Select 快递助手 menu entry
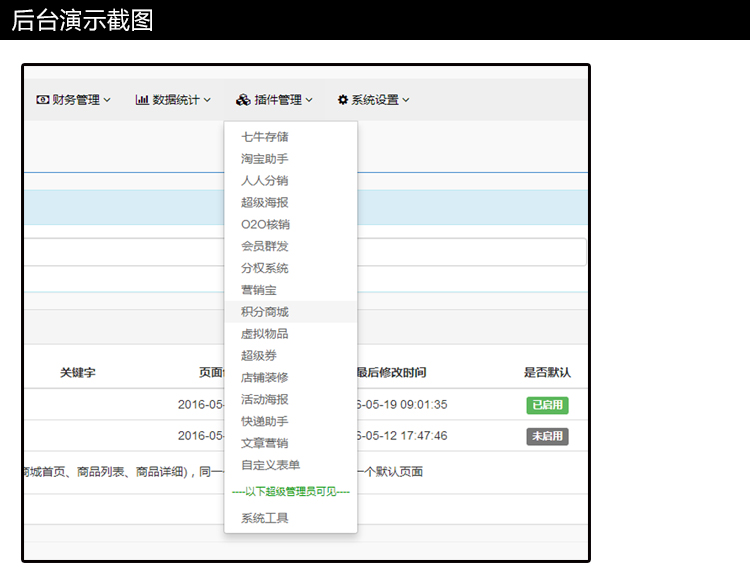Screen dimensions: 750x572 (291, 421)
